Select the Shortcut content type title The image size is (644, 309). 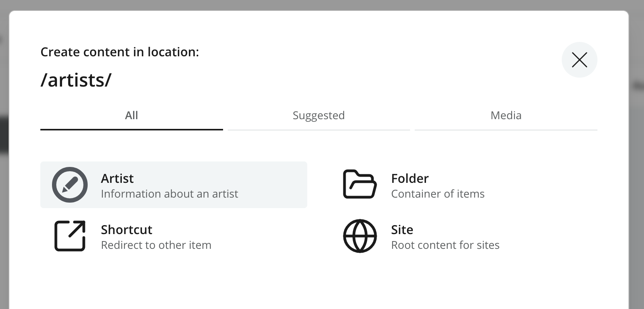(x=126, y=230)
